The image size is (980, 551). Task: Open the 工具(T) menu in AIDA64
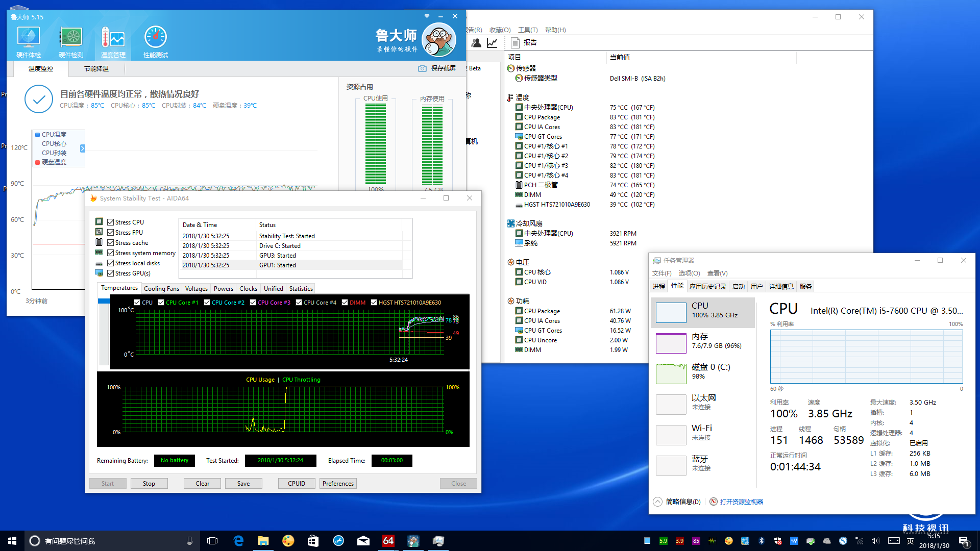click(x=528, y=30)
